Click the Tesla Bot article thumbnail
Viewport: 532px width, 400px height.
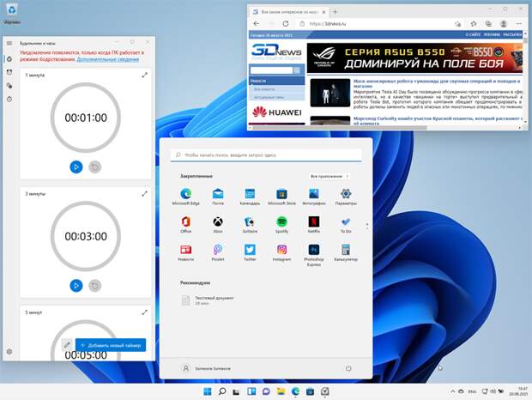[x=330, y=93]
